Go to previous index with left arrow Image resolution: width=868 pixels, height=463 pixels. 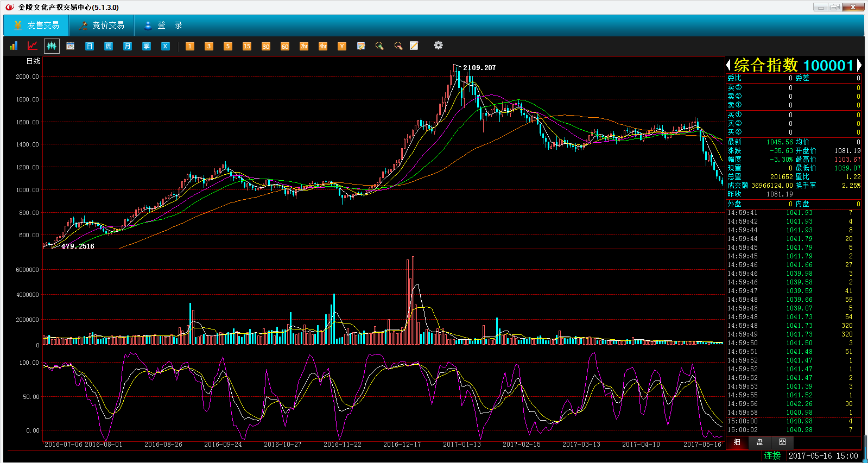click(728, 66)
